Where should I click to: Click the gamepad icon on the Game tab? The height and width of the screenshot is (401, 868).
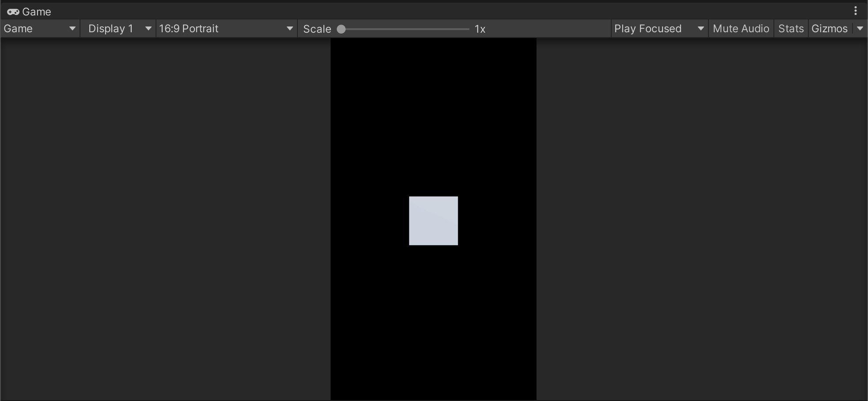pyautogui.click(x=13, y=12)
